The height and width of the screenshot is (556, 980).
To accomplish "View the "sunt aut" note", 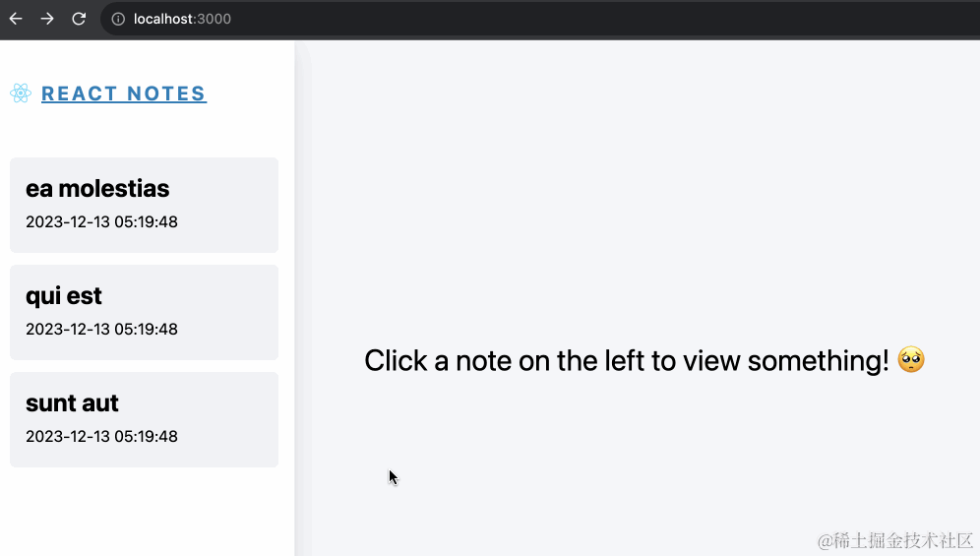I will pos(144,419).
